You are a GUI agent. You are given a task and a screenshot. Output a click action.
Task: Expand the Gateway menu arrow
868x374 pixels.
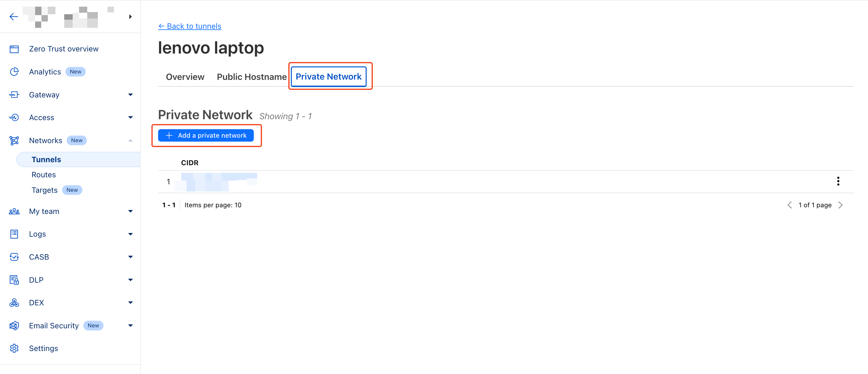tap(131, 95)
